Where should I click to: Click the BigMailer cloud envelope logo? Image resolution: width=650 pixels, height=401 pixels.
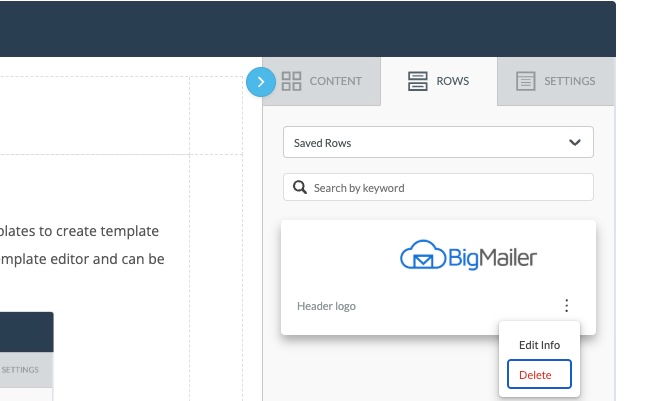point(468,255)
